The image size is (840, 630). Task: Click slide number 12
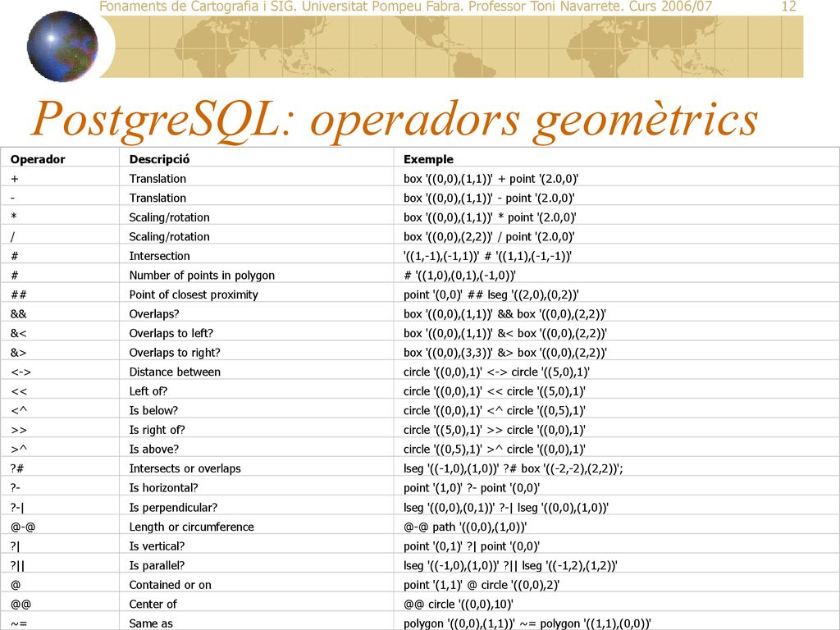(x=788, y=7)
